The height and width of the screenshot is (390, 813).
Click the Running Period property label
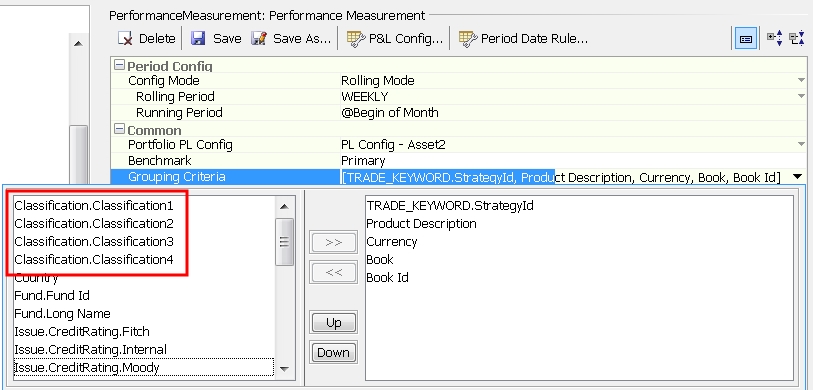tap(179, 113)
